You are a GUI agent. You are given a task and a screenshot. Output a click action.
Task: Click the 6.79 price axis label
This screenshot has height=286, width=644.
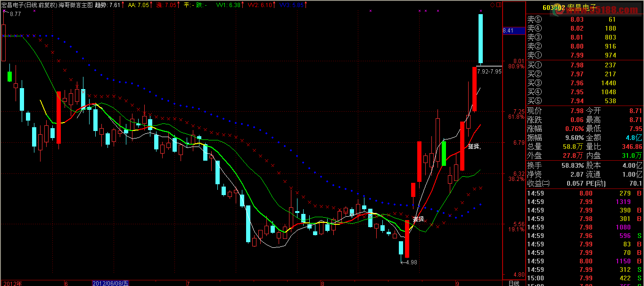(519, 143)
